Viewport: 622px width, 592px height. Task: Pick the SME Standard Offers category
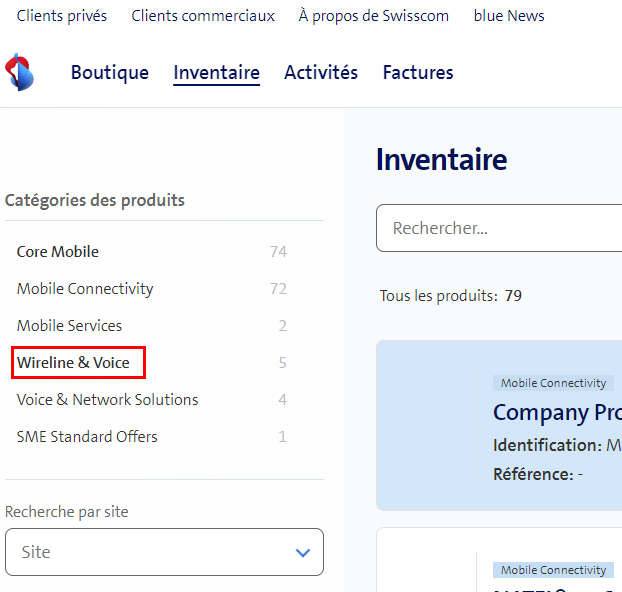[x=87, y=437]
